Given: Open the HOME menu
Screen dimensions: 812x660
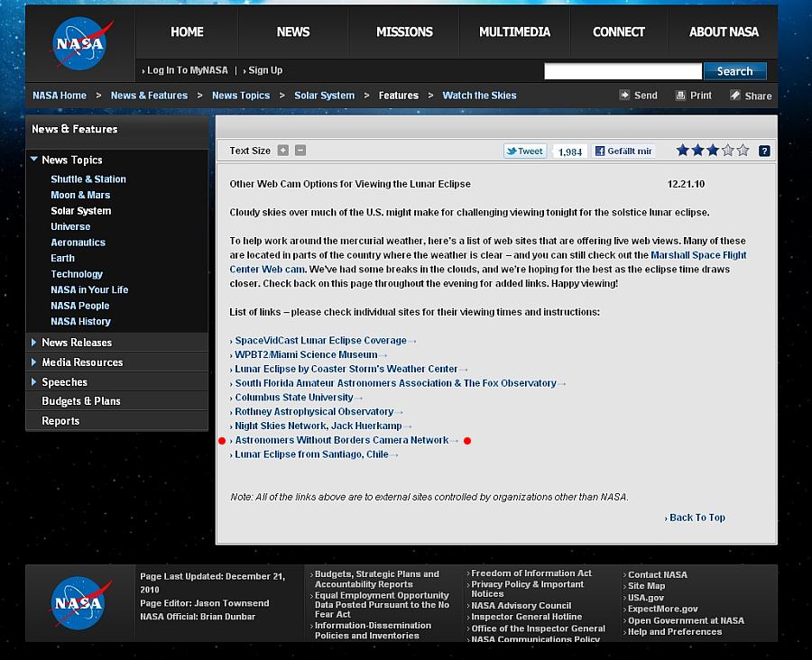Looking at the screenshot, I should click(187, 32).
